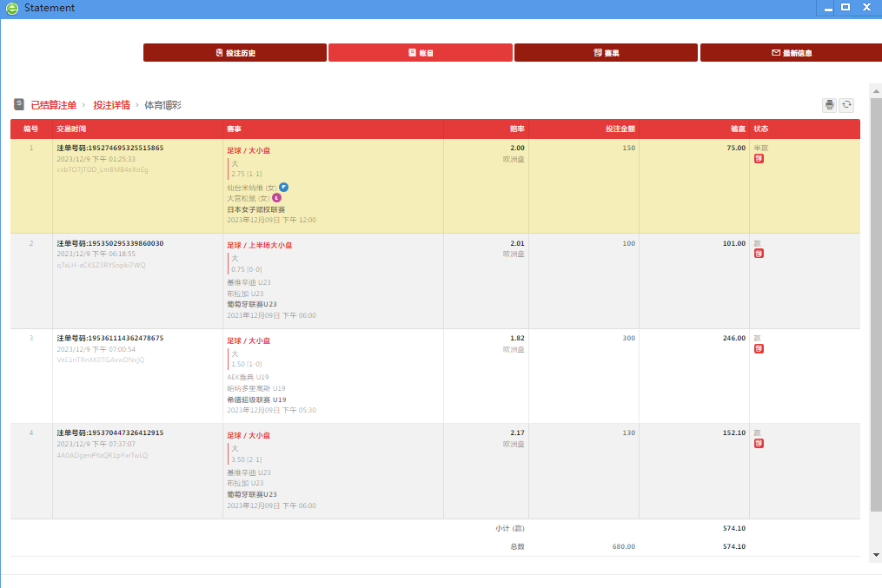Click scrollbar up arrow at top right
882x588 pixels.
875,90
